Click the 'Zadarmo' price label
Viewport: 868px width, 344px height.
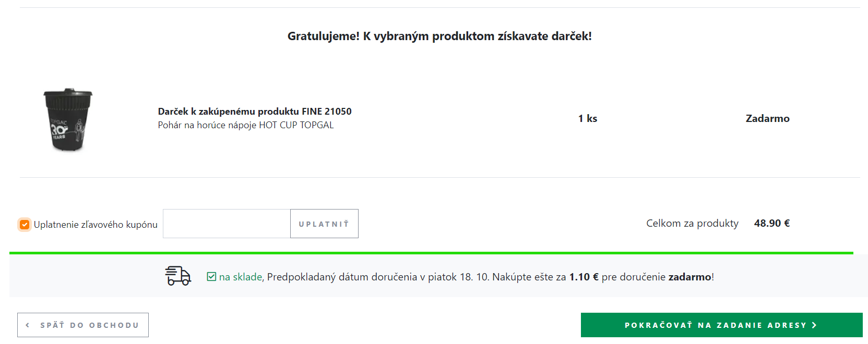[x=768, y=118]
